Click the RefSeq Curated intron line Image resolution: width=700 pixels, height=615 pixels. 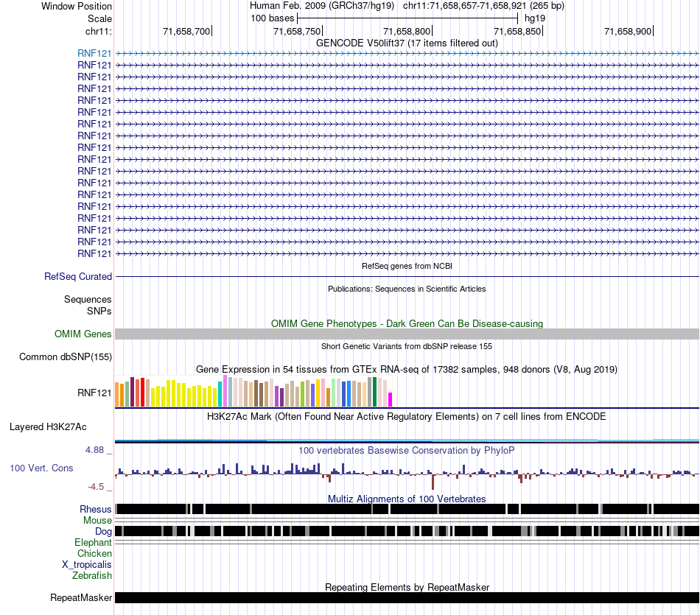coord(407,277)
